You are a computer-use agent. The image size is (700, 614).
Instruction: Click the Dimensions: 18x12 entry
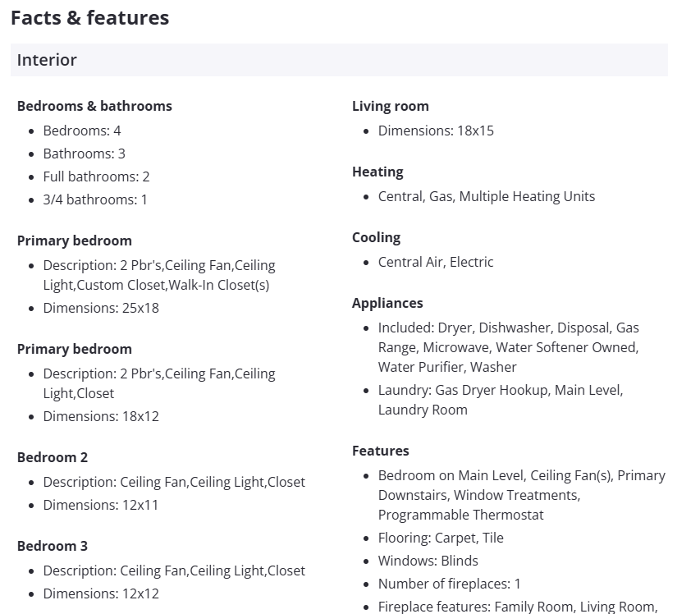101,416
